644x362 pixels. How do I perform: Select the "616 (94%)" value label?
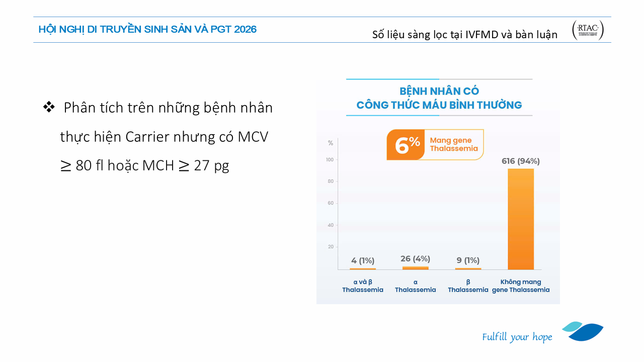[x=521, y=161]
